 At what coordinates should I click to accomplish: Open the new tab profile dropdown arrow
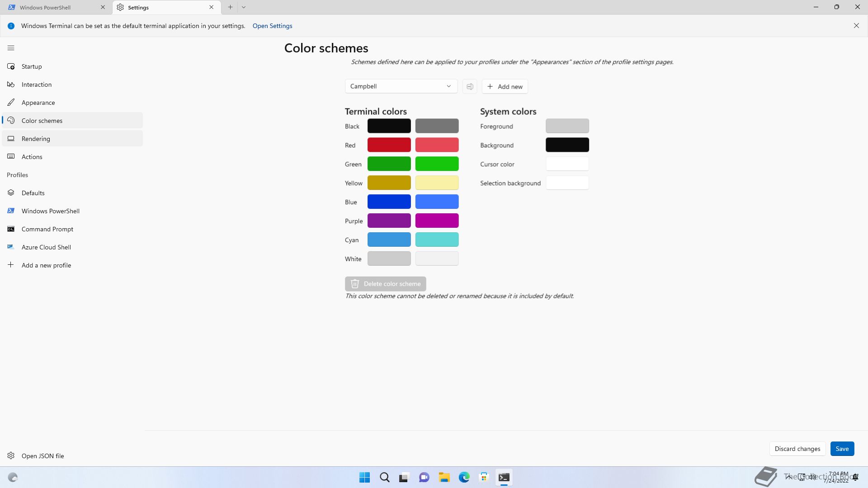[244, 7]
